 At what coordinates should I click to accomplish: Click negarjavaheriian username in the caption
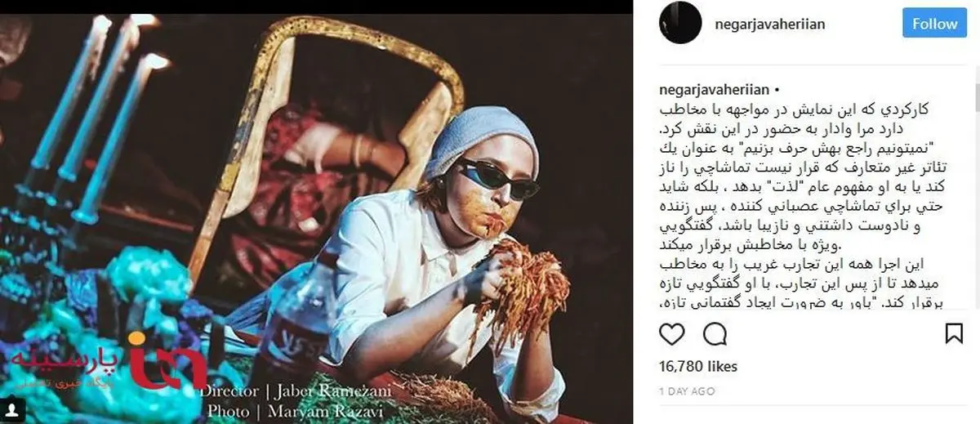click(x=712, y=90)
